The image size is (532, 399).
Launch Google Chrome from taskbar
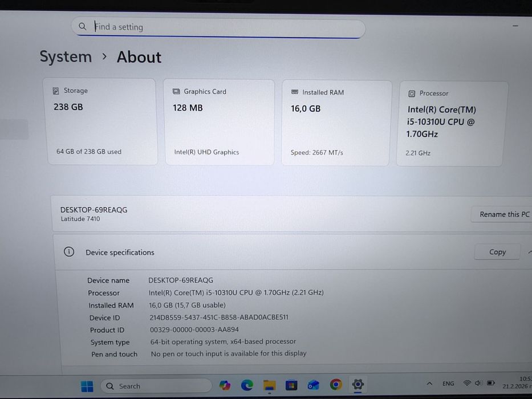pos(336,384)
